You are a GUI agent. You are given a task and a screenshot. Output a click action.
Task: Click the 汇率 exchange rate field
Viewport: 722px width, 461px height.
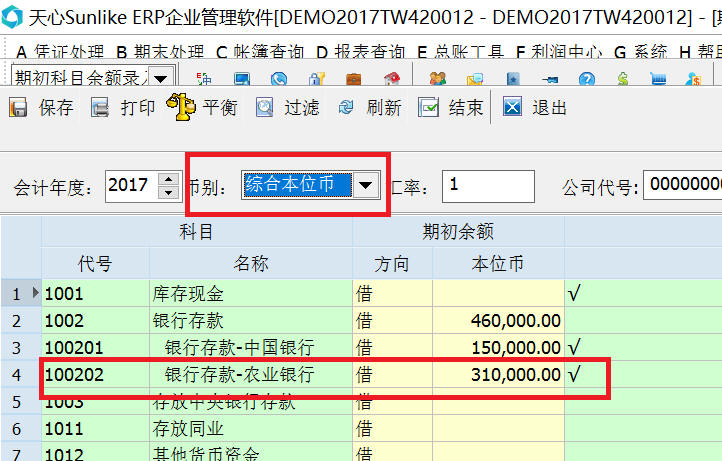pyautogui.click(x=488, y=186)
